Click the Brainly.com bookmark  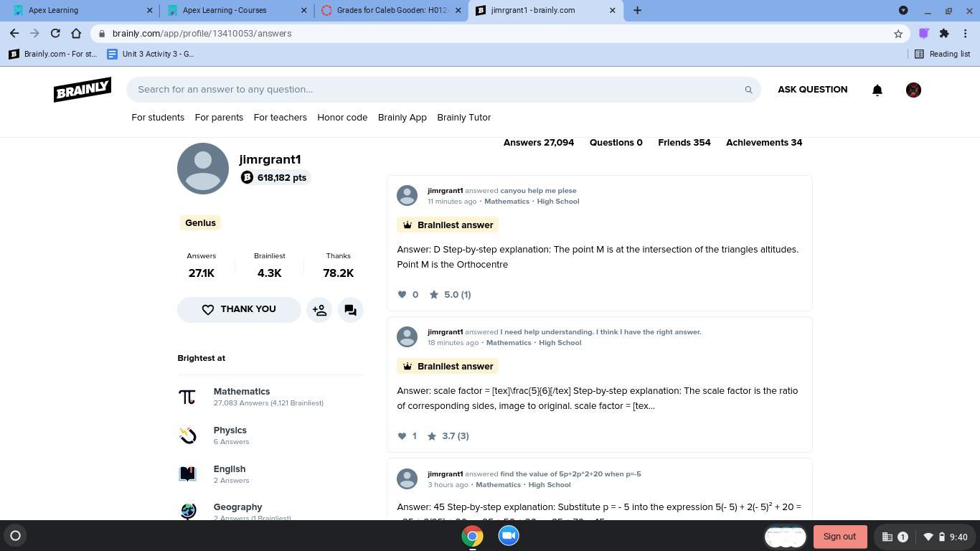(53, 54)
